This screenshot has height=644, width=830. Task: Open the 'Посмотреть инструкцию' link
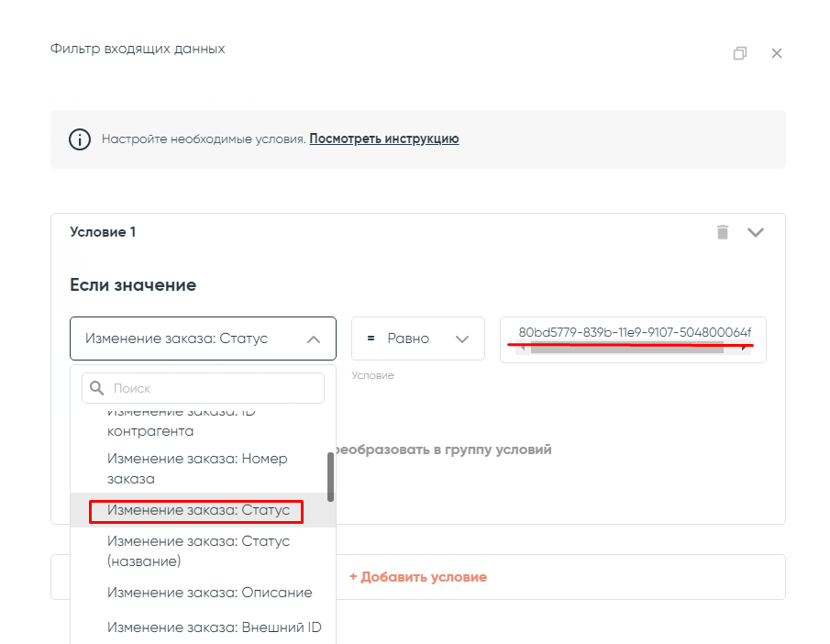click(x=383, y=139)
